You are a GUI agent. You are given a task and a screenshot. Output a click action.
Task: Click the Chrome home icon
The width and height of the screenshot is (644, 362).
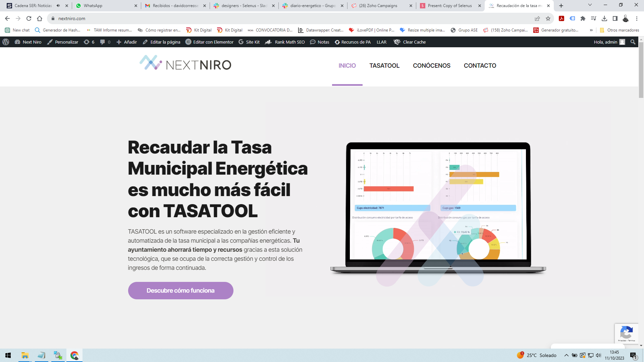(40, 18)
